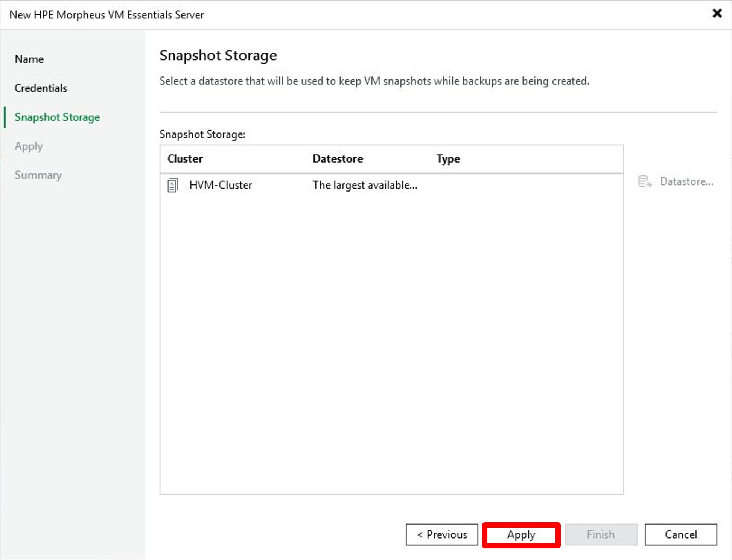Click the < Previous button
732x560 pixels.
click(x=442, y=534)
